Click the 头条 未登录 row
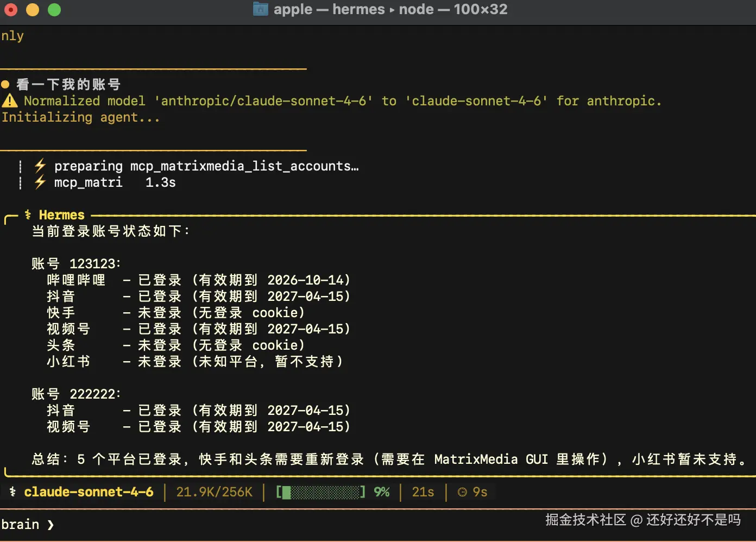756x542 pixels. [x=176, y=345]
